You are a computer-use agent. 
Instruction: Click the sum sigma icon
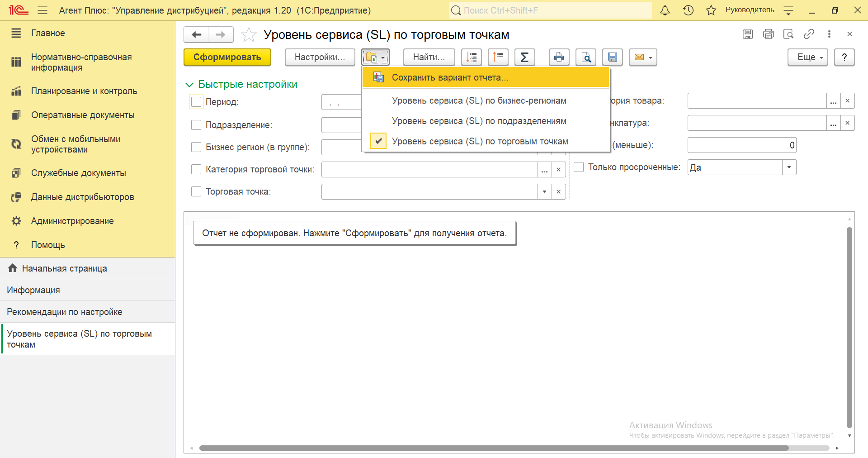pyautogui.click(x=525, y=57)
